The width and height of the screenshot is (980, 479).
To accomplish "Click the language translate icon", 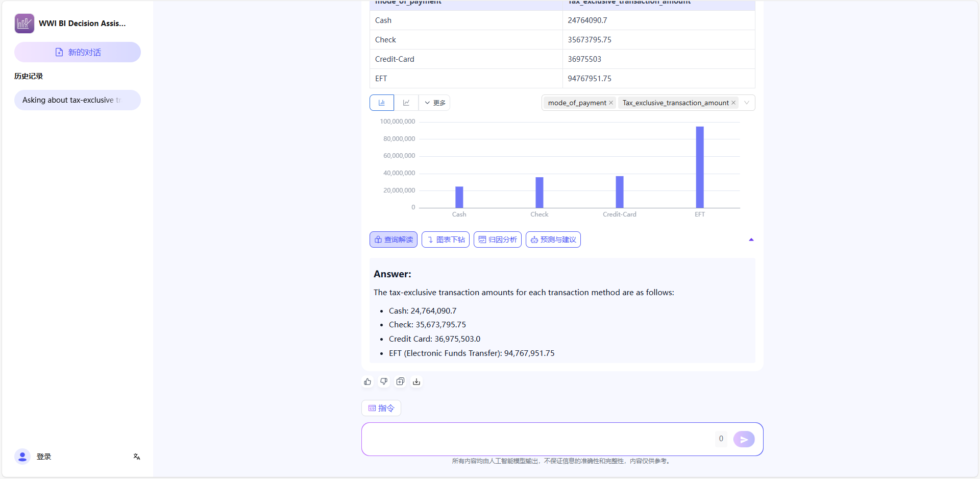I will (x=137, y=457).
